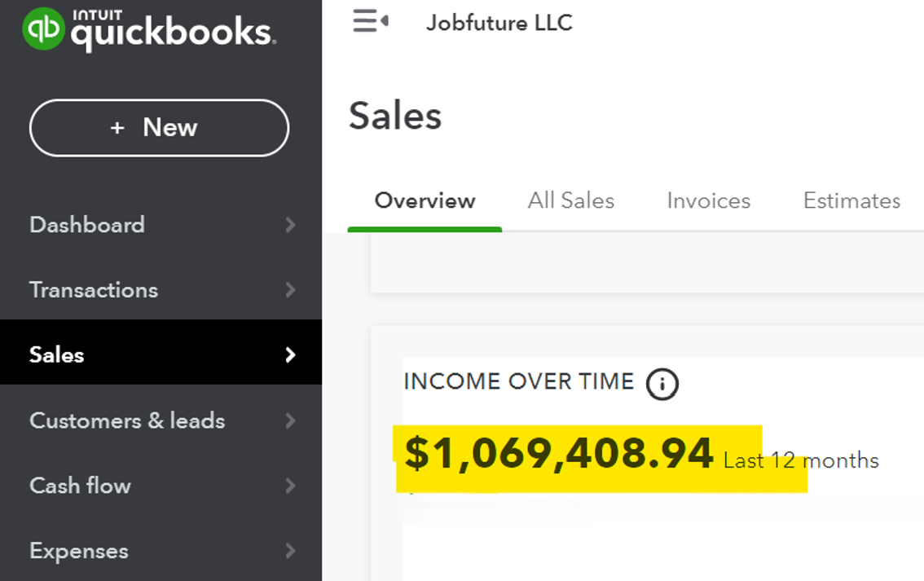Expand the Cash flow chevron
Screen dimensions: 924x581
coord(290,486)
